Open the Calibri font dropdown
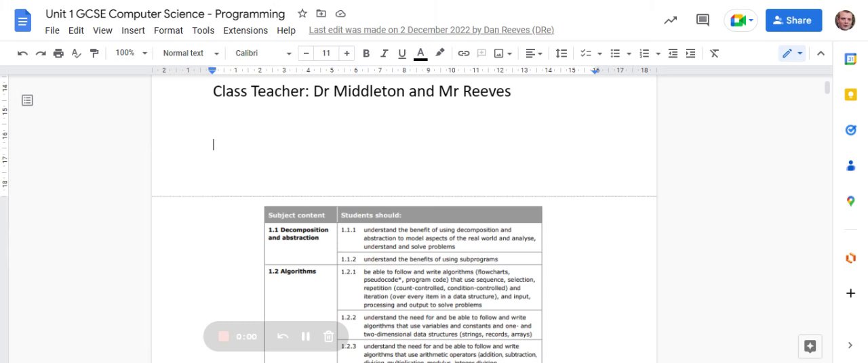 coord(264,53)
